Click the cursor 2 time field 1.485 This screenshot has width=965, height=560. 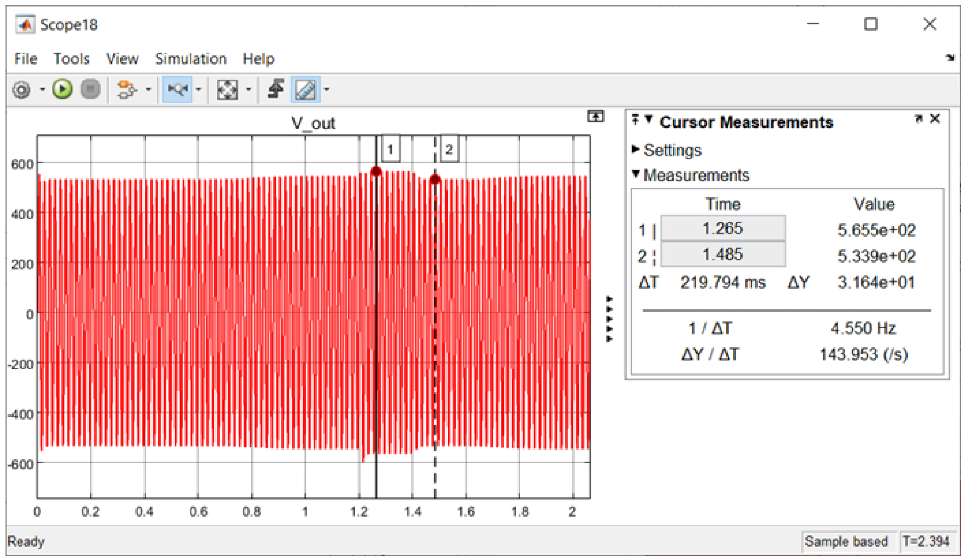723,254
